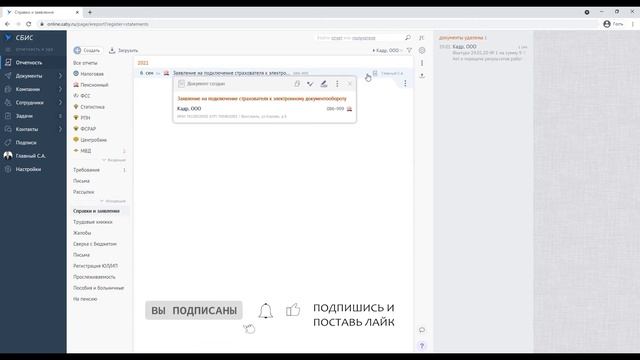
Task: Click the Документы paper-plane icon
Action: (8, 76)
